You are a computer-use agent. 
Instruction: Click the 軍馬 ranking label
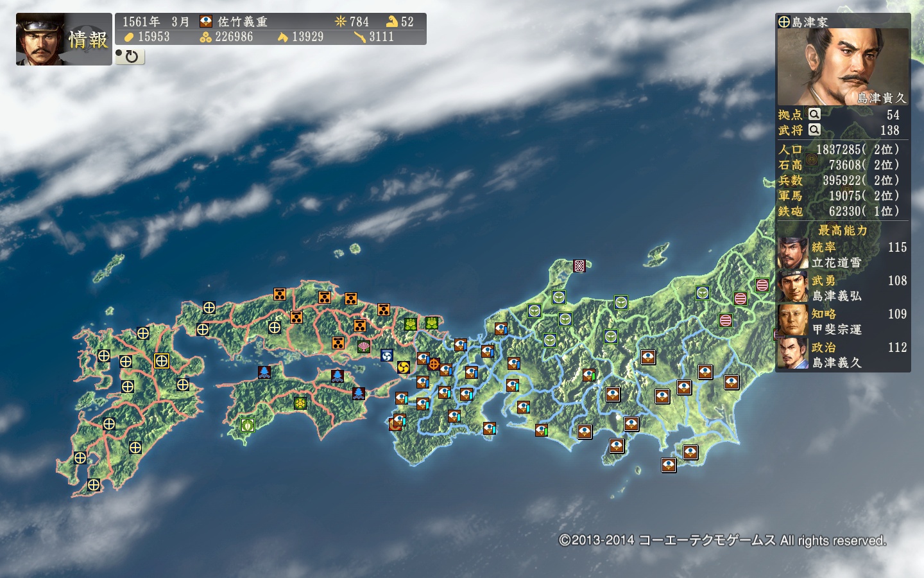[791, 196]
